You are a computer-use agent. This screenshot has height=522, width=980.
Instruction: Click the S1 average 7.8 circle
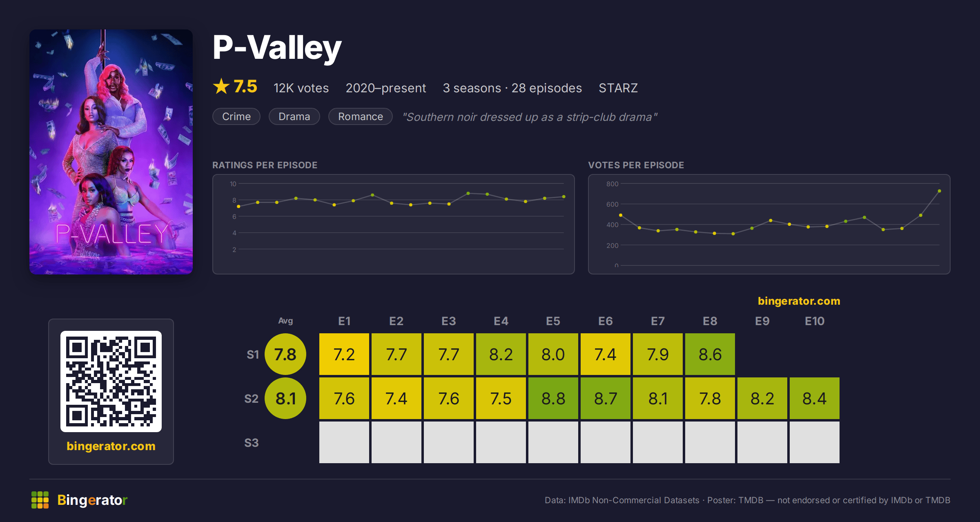[x=285, y=354]
